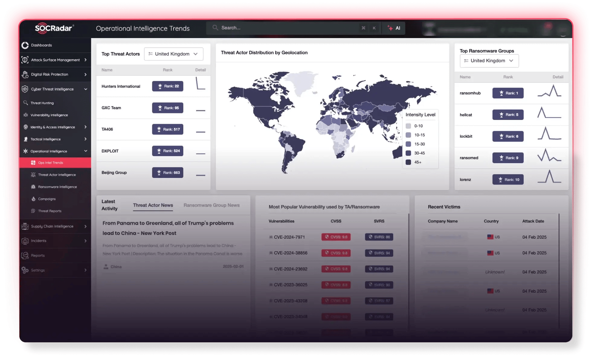
Task: Click the TA406 threat actor name
Action: 107,129
